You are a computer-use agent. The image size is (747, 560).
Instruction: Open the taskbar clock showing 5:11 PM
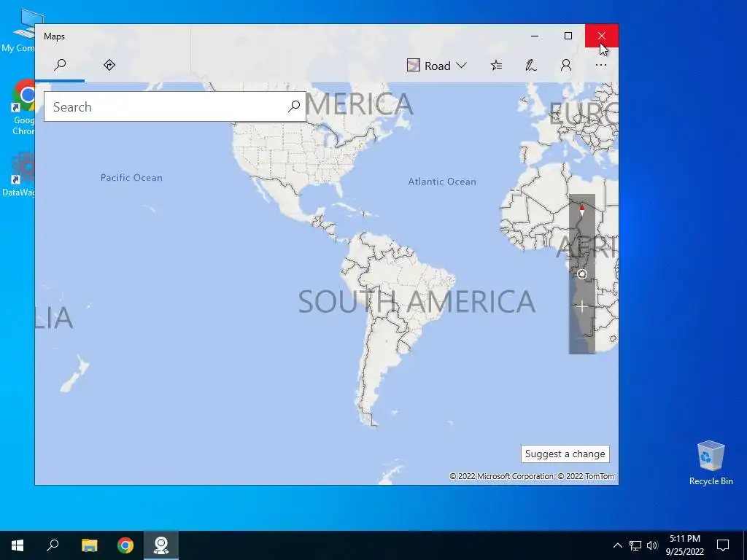tap(684, 545)
